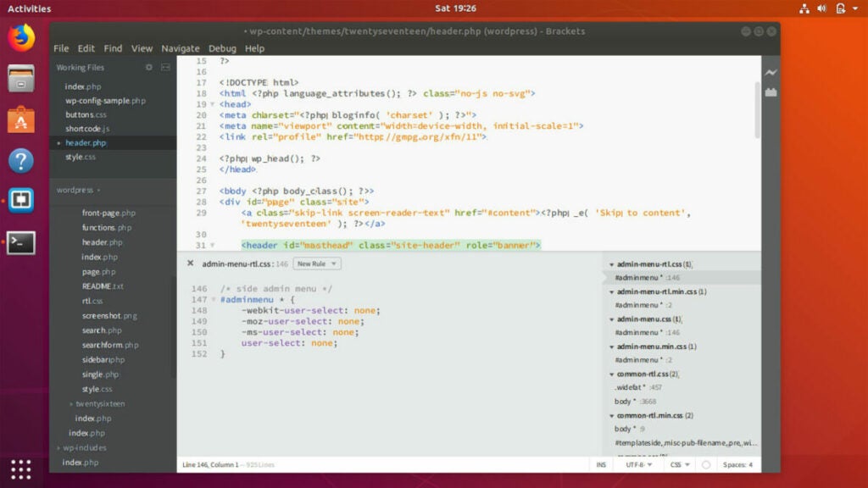Click the lint status circle in the status bar
The width and height of the screenshot is (868, 488).
(x=704, y=464)
